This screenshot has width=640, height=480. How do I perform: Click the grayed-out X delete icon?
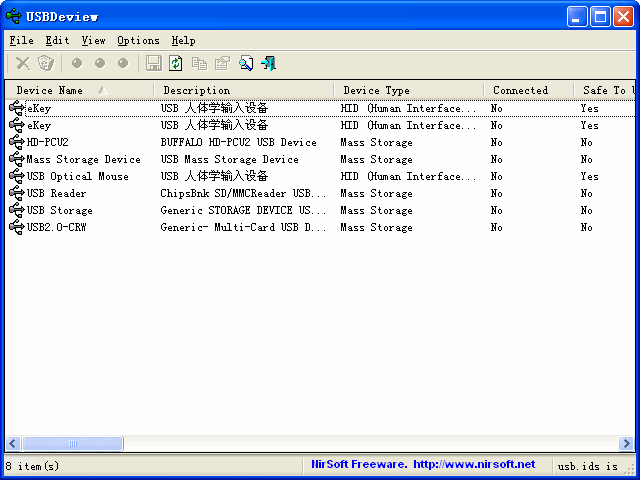pyautogui.click(x=22, y=63)
